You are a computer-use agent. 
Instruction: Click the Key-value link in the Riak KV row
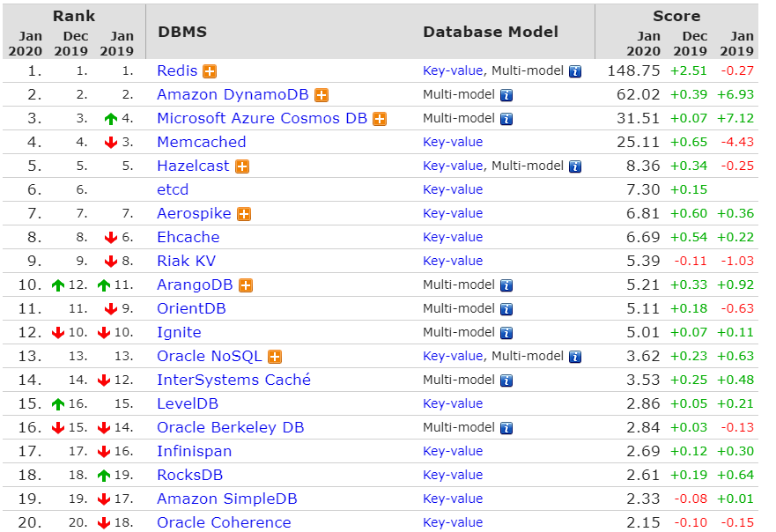coord(453,261)
